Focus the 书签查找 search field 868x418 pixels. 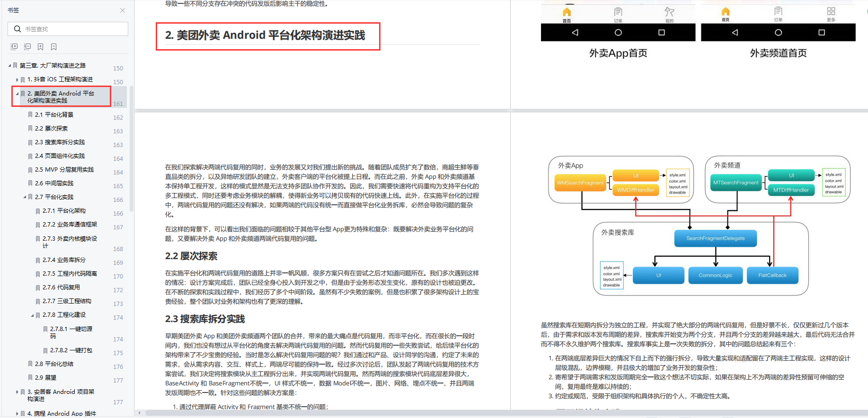pos(68,29)
